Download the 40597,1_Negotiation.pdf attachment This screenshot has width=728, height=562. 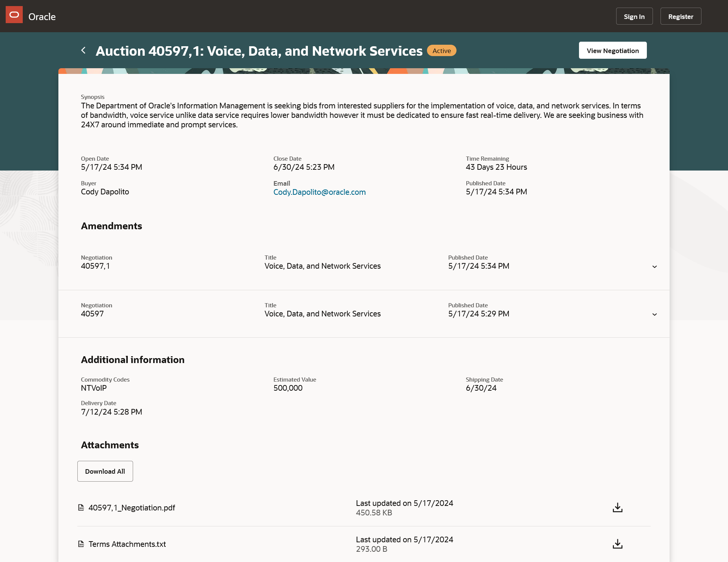[x=618, y=507]
